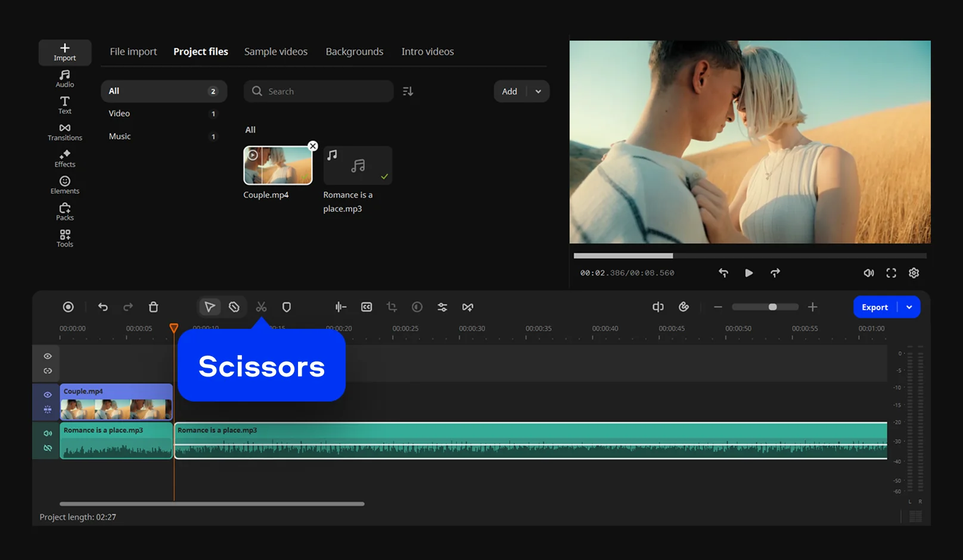The image size is (963, 560).
Task: Expand the Export options dropdown arrow
Action: [909, 307]
